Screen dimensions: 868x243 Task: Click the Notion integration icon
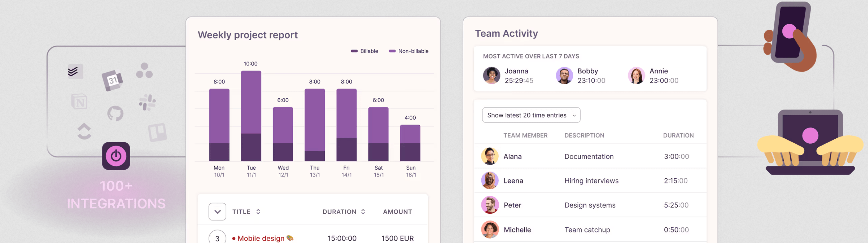(x=79, y=102)
